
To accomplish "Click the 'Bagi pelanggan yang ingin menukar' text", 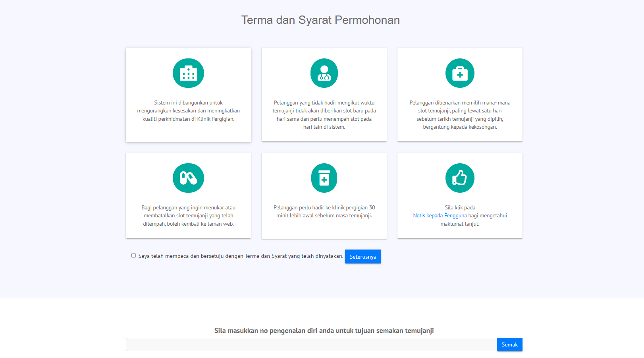I will click(x=188, y=216).
